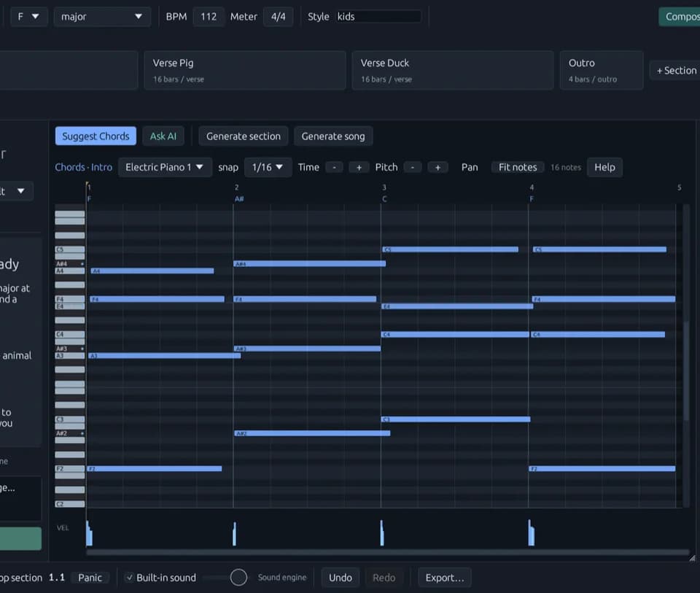Select the Verse Pig section card
Viewport: 700px width, 593px height.
[245, 70]
